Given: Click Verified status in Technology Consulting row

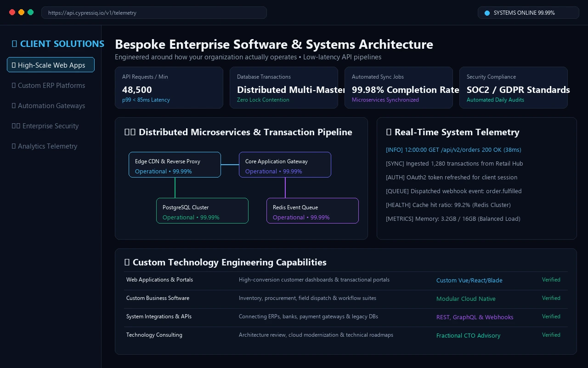Looking at the screenshot, I should click(551, 335).
